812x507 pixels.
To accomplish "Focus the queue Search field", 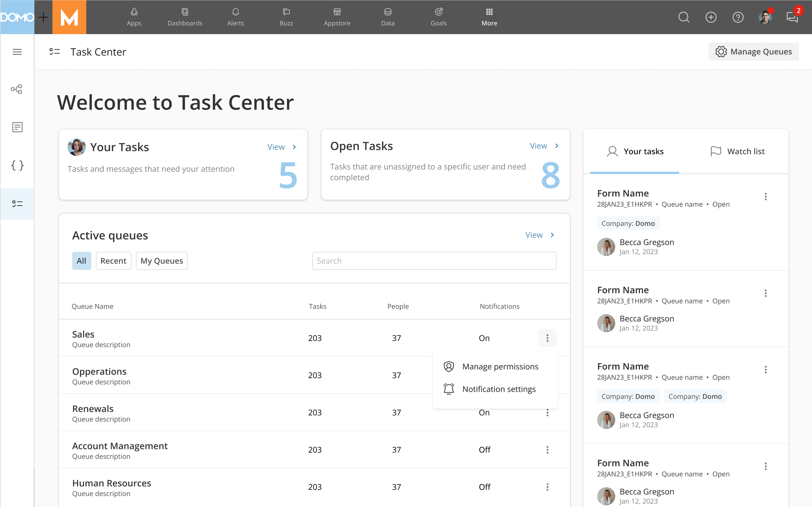I will (x=434, y=261).
